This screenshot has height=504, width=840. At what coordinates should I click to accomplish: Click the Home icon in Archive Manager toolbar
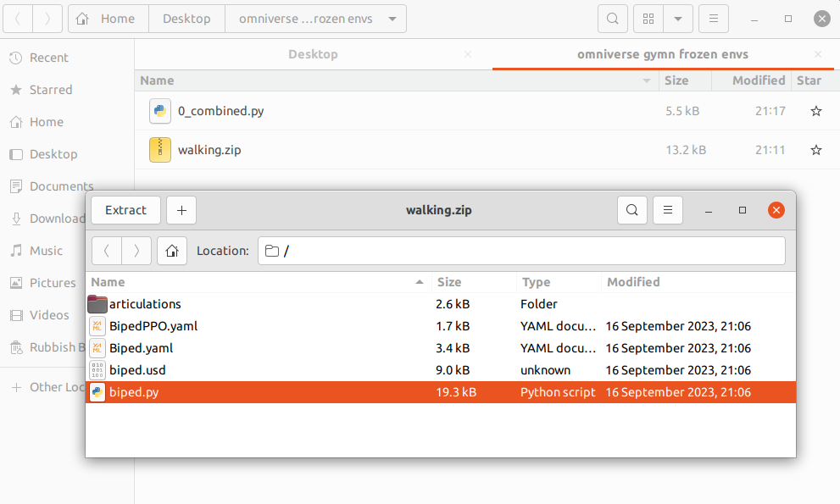tap(172, 251)
